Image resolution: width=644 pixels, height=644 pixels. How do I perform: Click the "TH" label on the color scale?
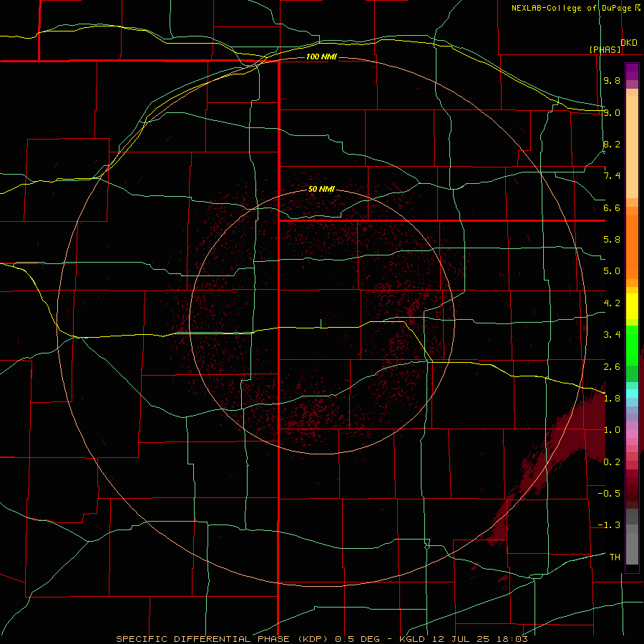click(615, 557)
